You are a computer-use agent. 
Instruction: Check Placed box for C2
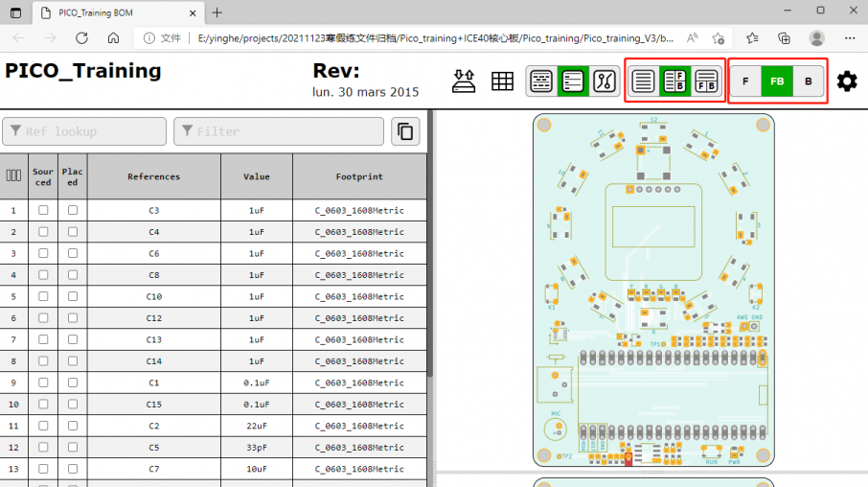click(x=73, y=426)
